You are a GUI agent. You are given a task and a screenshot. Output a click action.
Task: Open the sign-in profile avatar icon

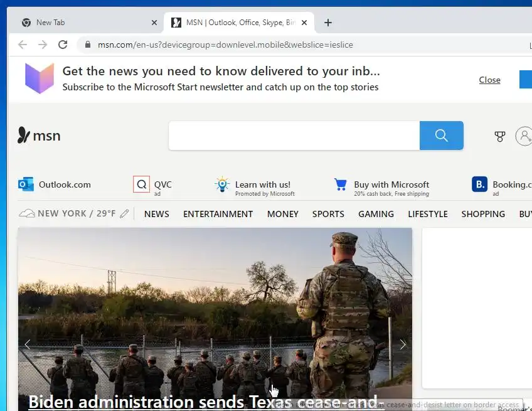click(x=524, y=136)
